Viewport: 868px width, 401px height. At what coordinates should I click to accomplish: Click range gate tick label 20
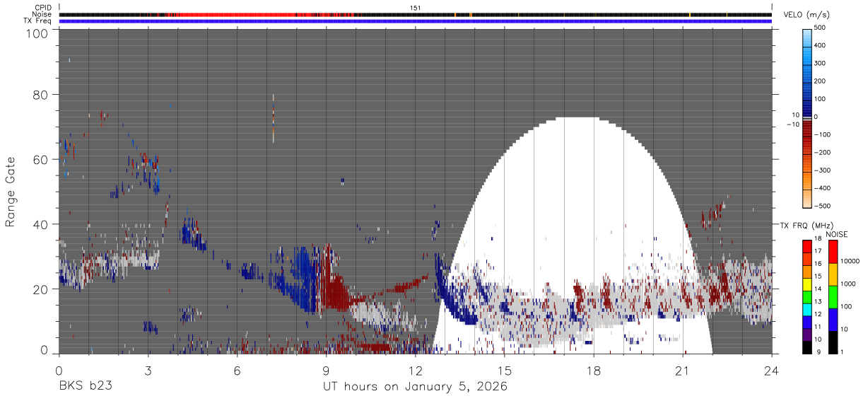(x=40, y=289)
